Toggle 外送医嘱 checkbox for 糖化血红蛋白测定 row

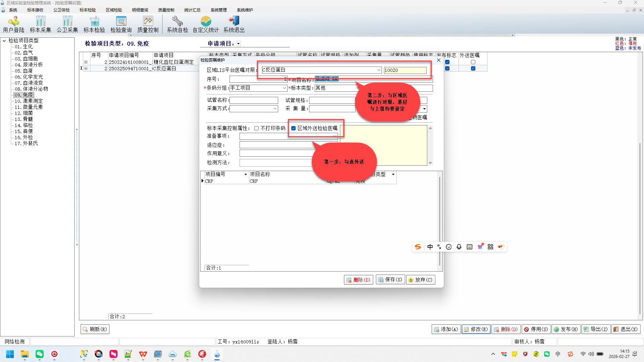pyautogui.click(x=473, y=62)
